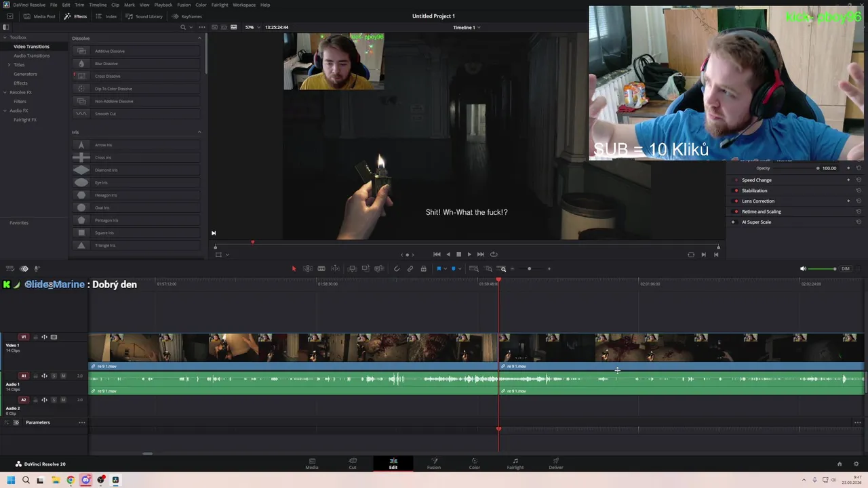Adjust the timeline zoom slider handle

(530, 269)
